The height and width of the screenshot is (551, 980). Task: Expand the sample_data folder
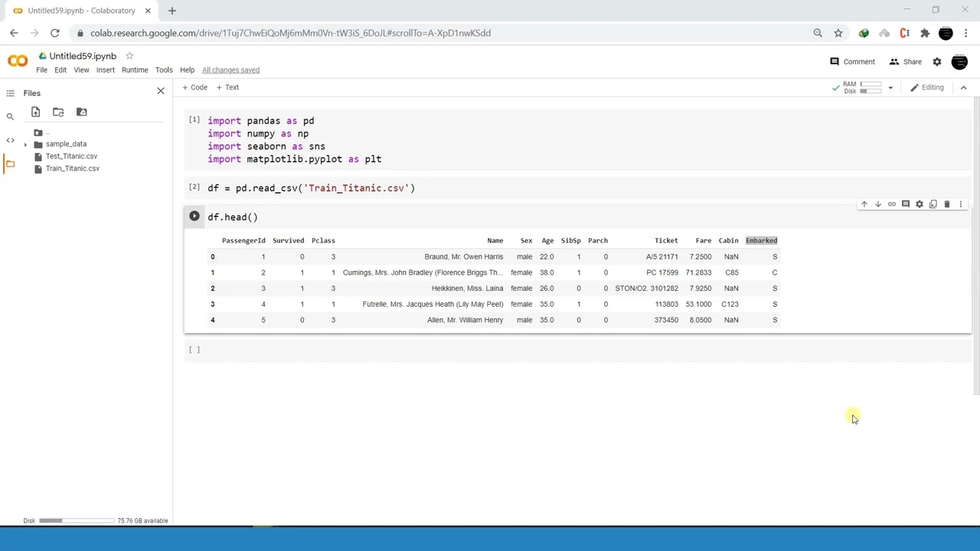pos(25,145)
